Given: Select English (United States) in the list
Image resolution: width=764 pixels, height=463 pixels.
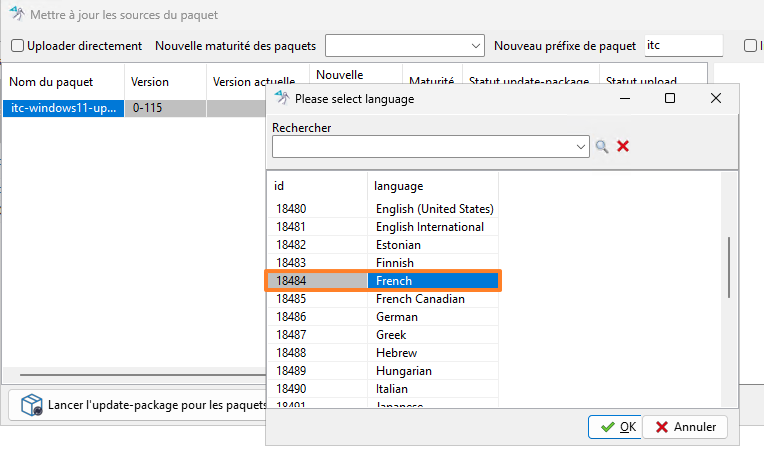Looking at the screenshot, I should click(434, 209).
